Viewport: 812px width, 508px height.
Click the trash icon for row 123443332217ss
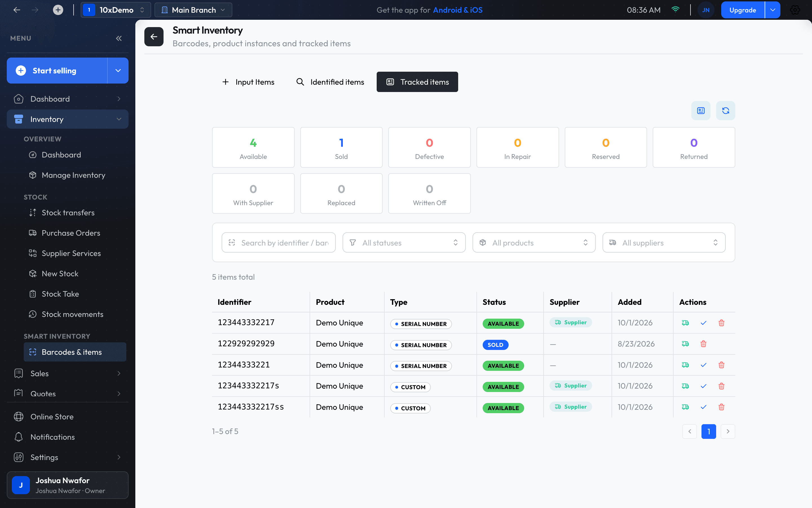tap(721, 407)
